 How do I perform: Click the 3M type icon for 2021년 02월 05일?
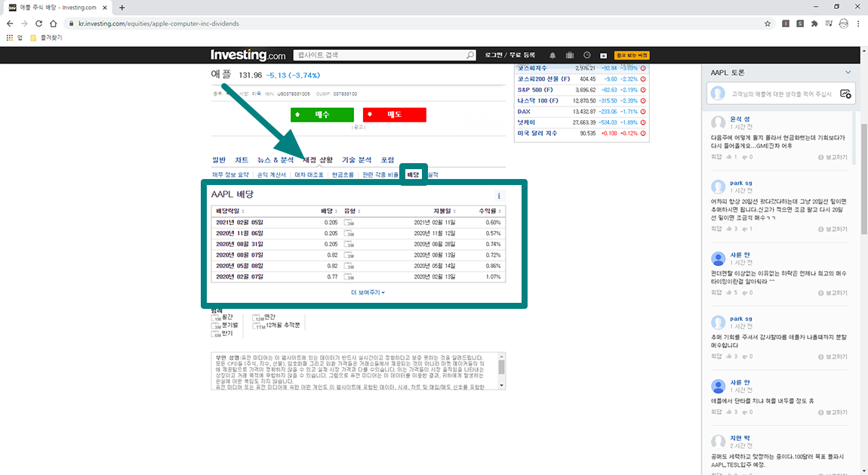(x=349, y=223)
